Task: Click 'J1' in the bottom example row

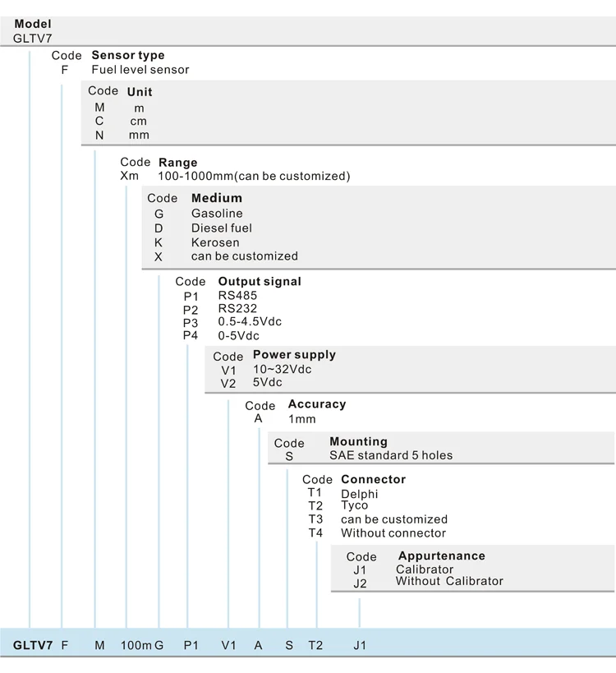Action: [x=360, y=646]
